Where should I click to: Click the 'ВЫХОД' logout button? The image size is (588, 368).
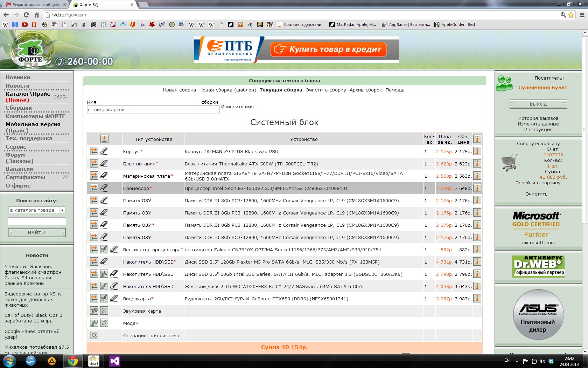[x=538, y=104]
